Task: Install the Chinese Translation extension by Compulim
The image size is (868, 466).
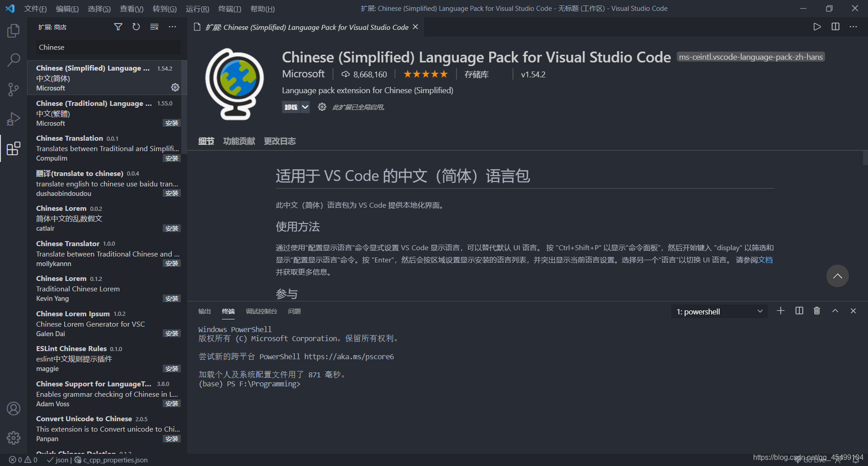Action: tap(172, 158)
